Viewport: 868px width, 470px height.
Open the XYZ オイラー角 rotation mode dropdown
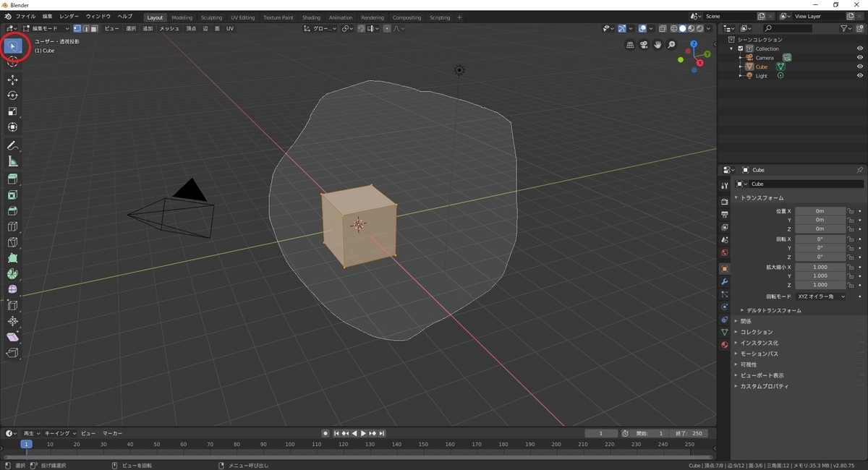[821, 296]
